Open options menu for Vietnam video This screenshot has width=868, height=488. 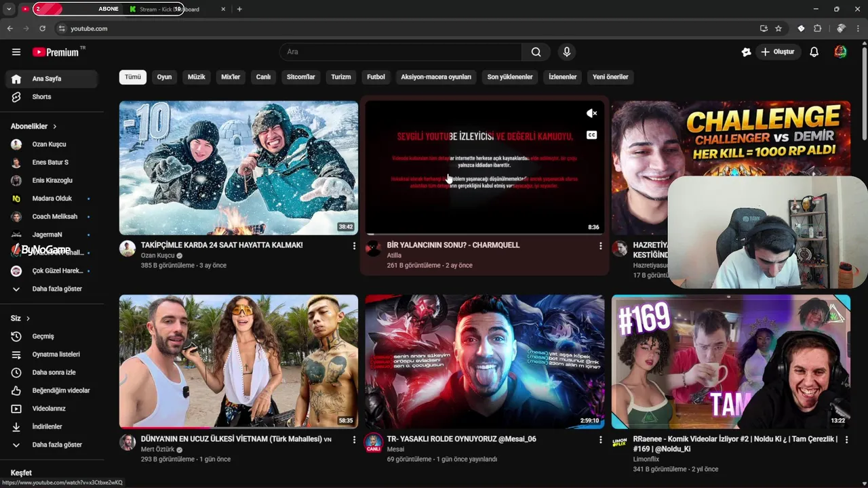coord(354,440)
